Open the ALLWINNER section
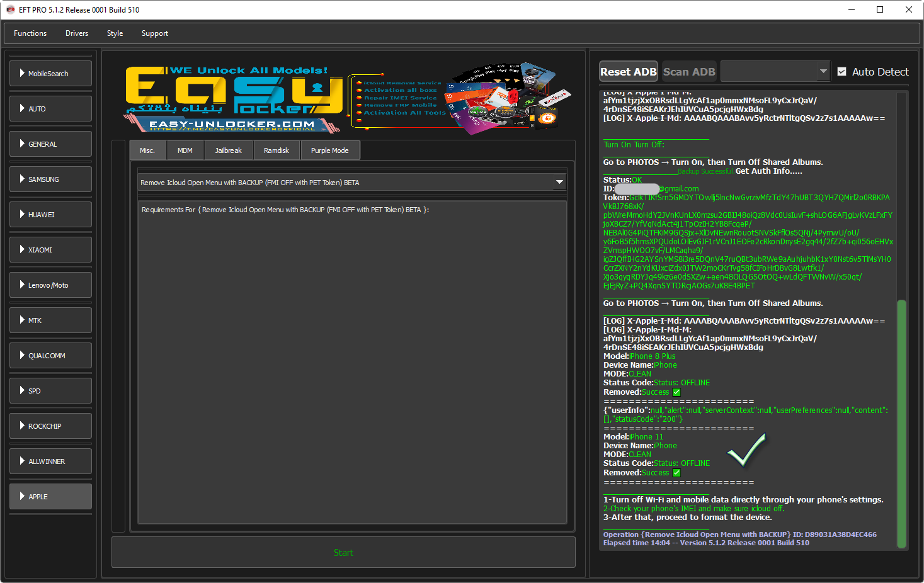The width and height of the screenshot is (924, 583). [50, 461]
